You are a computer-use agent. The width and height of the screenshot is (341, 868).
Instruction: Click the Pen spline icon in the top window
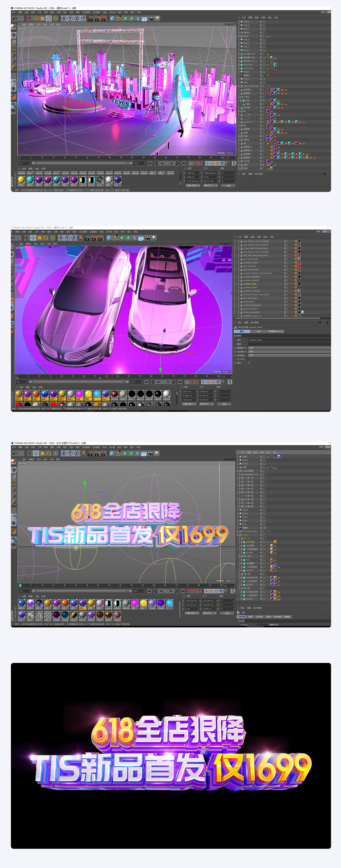click(119, 18)
